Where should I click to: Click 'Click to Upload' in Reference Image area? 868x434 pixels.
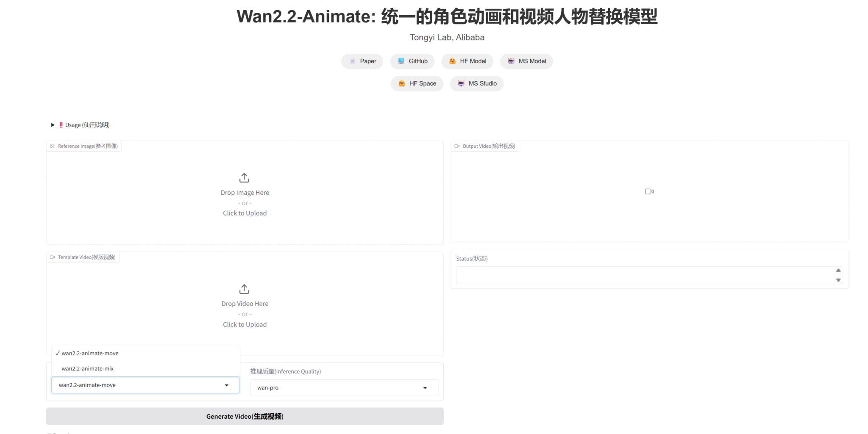tap(245, 213)
